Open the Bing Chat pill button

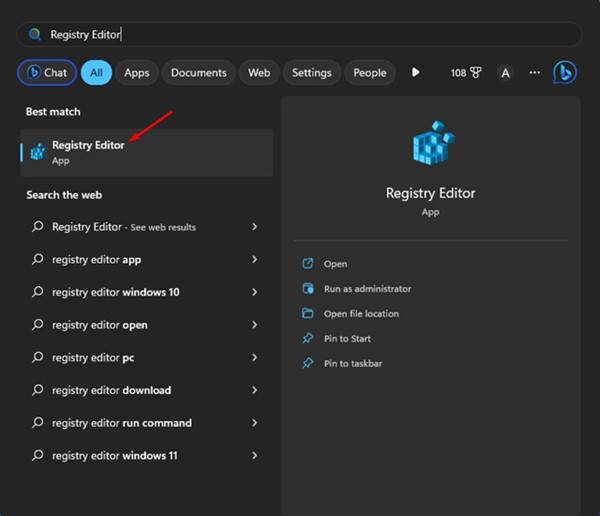click(x=47, y=73)
